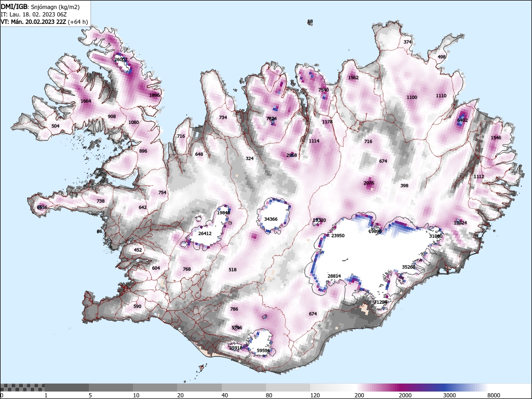Click the map value 908
The height and width of the screenshot is (399, 532).
112,117
